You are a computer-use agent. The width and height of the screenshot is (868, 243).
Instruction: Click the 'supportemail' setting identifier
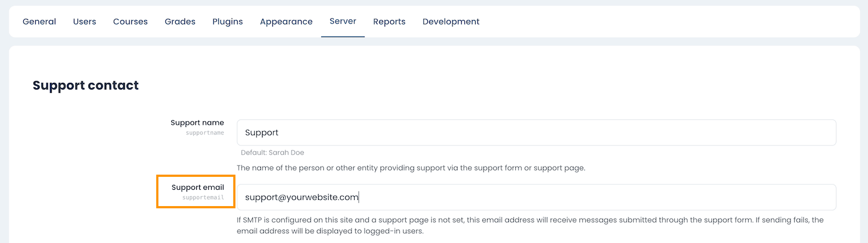coord(203,197)
